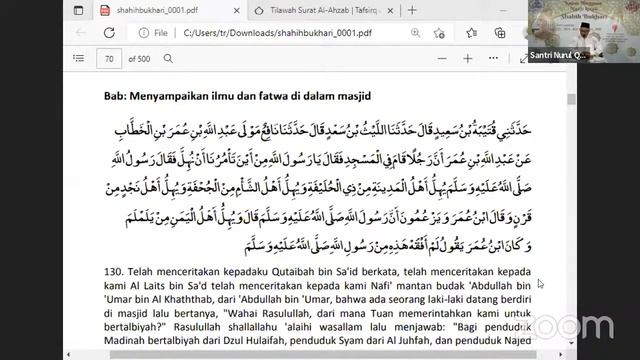Open a new browser tab
640x360 pixels.
[412, 10]
